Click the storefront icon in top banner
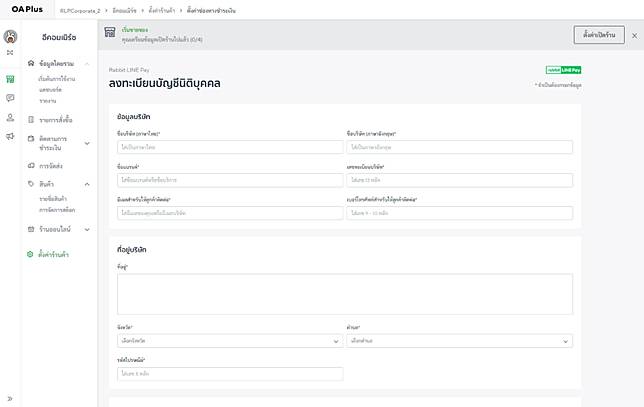Viewport: 644px width, 407px height. (x=109, y=34)
